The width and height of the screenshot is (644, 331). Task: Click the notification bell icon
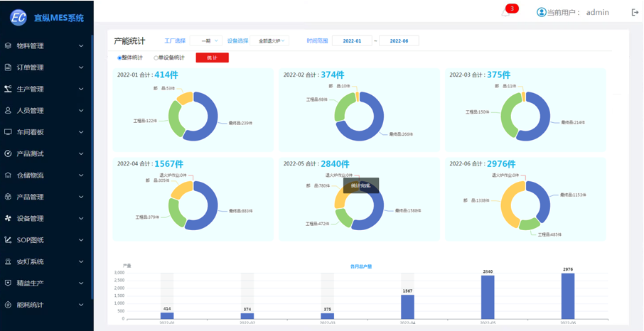coord(505,13)
